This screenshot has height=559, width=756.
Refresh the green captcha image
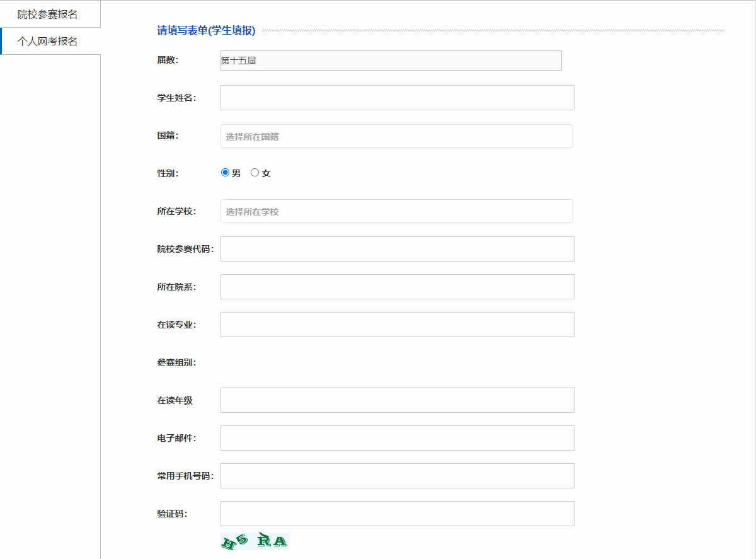point(255,541)
